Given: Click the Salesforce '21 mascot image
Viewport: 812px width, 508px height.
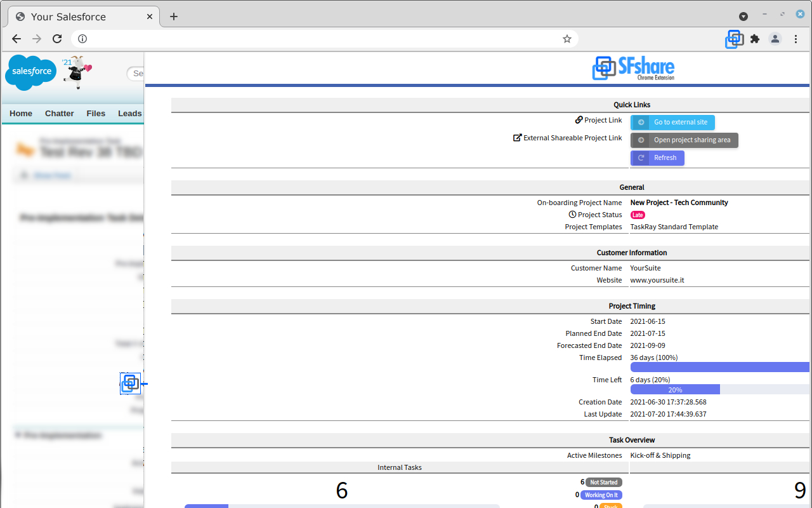Looking at the screenshot, I should (x=77, y=72).
